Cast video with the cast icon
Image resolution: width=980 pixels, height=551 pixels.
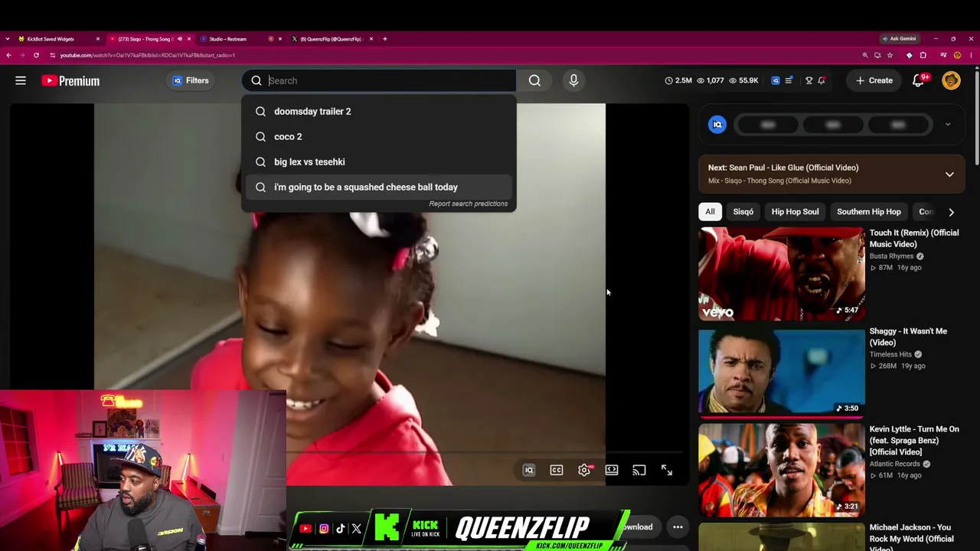click(639, 470)
